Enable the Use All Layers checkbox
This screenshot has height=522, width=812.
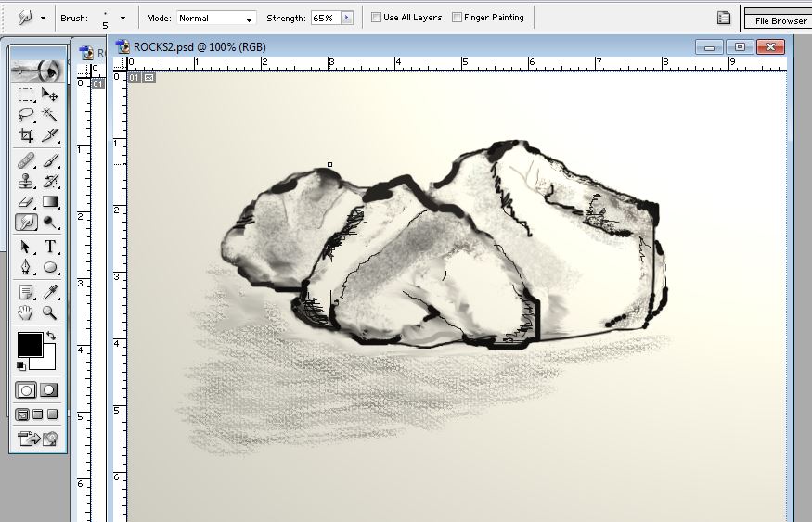coord(376,18)
